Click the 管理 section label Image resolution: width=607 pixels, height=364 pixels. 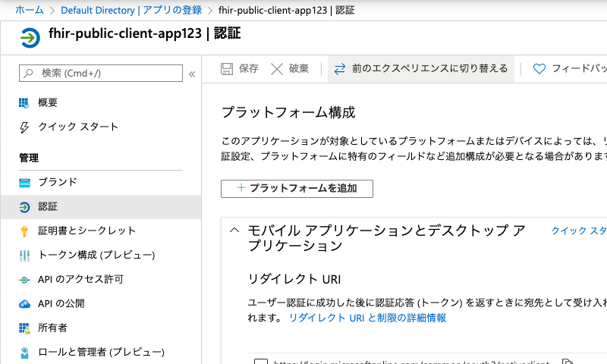click(29, 158)
